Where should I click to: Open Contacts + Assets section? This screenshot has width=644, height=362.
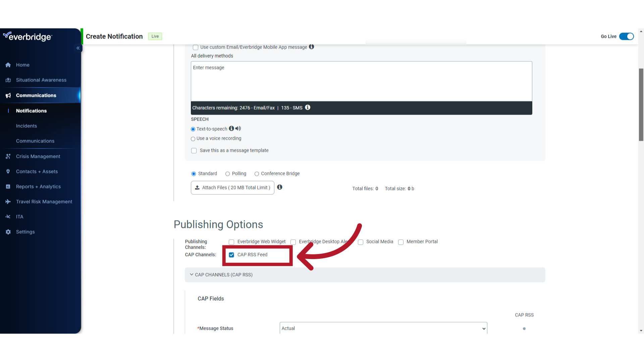click(36, 172)
